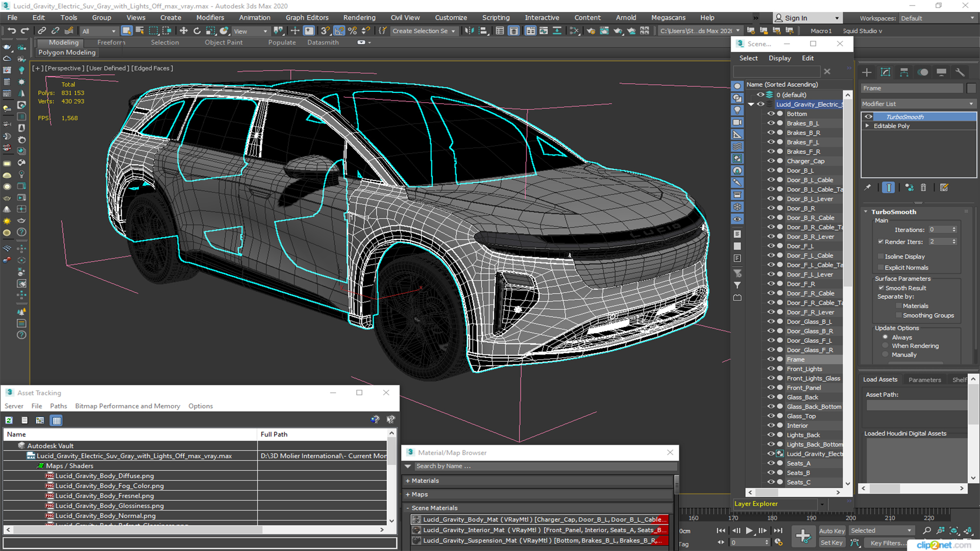Open the Create command panel tab
The height and width of the screenshot is (551, 980).
tap(867, 72)
